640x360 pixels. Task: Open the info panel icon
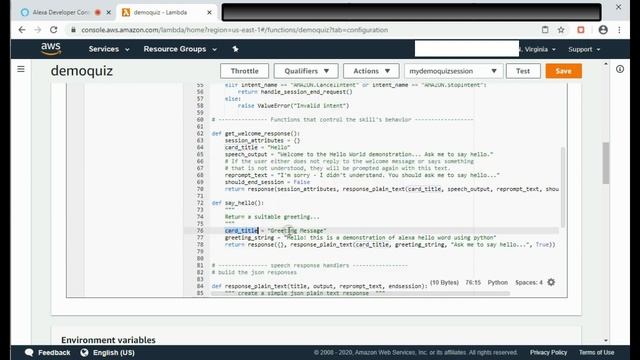(620, 69)
